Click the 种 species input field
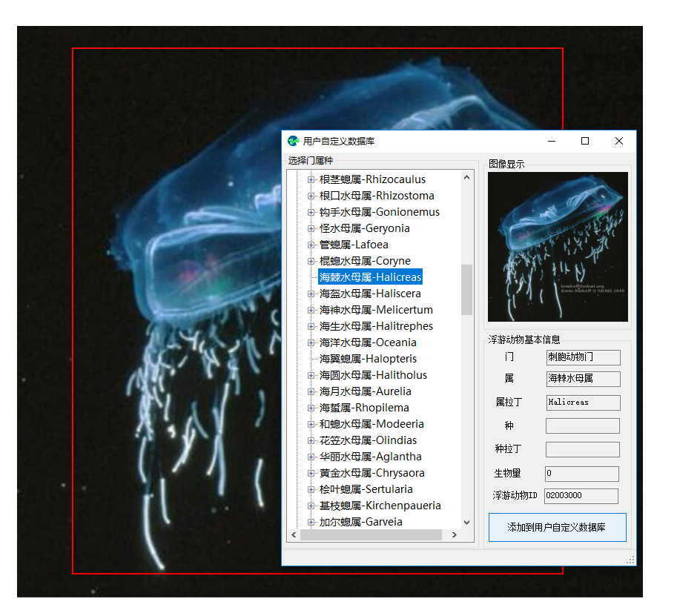 click(x=582, y=425)
